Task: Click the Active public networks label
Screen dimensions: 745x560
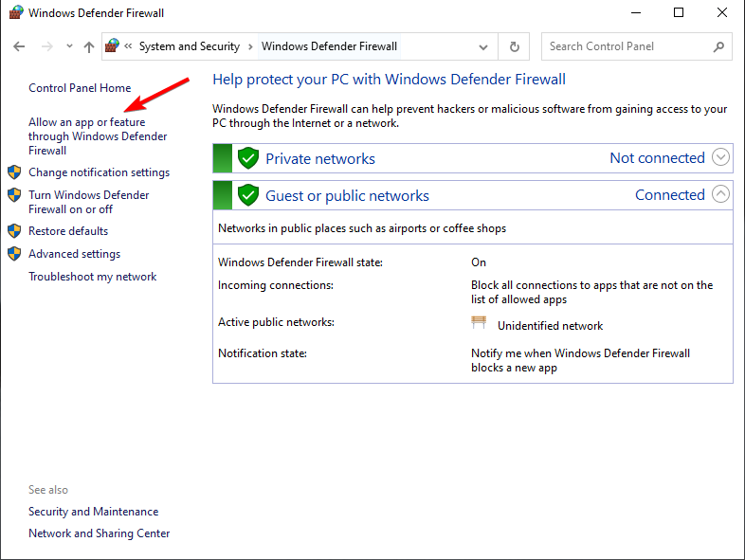Action: point(276,322)
